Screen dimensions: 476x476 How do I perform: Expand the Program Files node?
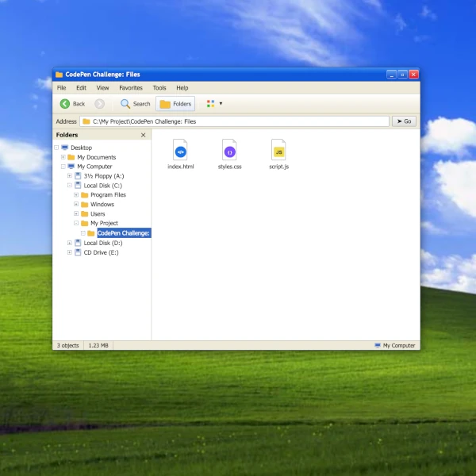click(x=76, y=194)
